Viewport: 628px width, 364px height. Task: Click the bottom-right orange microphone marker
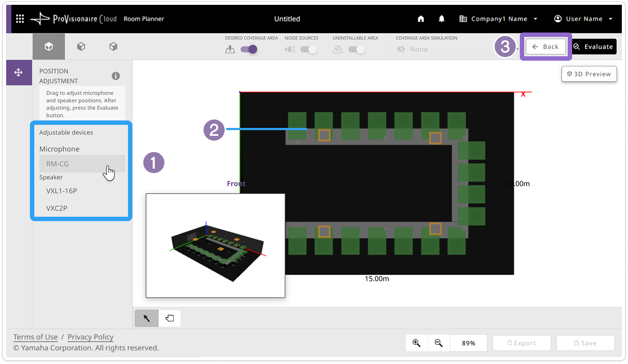(x=435, y=229)
